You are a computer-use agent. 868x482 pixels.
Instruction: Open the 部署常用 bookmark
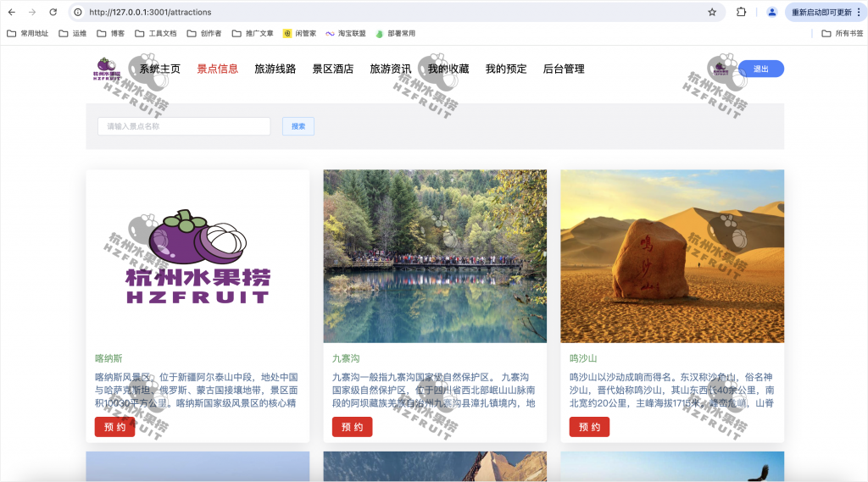click(395, 33)
